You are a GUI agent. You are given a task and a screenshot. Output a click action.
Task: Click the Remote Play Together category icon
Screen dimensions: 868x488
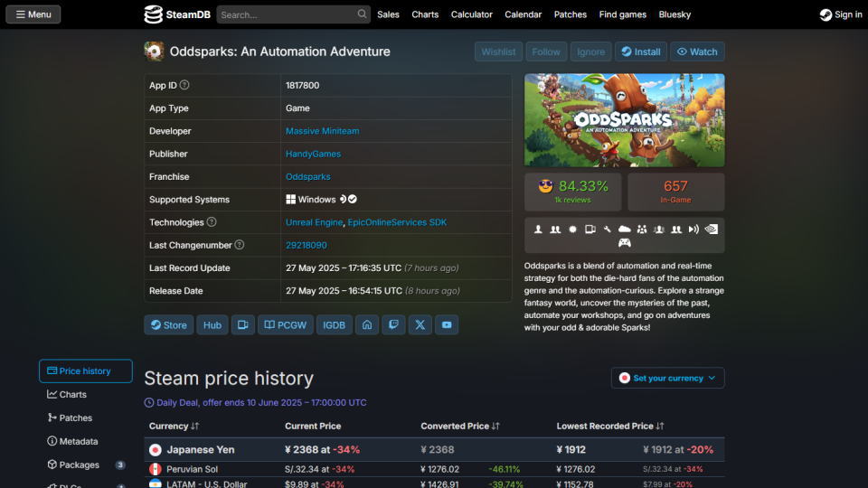pyautogui.click(x=693, y=229)
